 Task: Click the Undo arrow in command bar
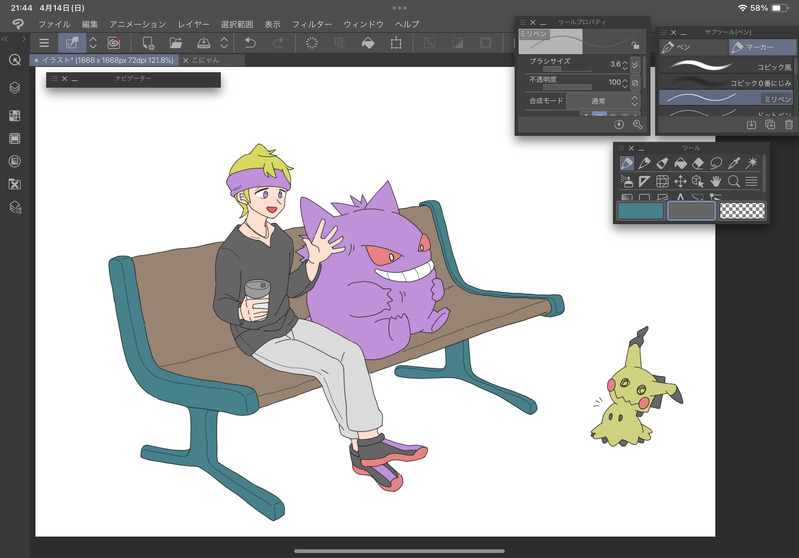tap(251, 43)
